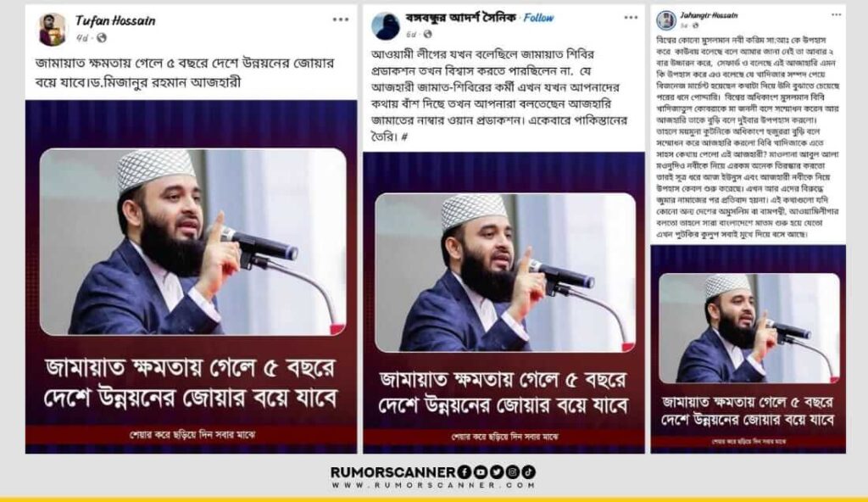868x502 pixels.
Task: Click Rumor Scanner YouTube icon
Action: coord(480,472)
